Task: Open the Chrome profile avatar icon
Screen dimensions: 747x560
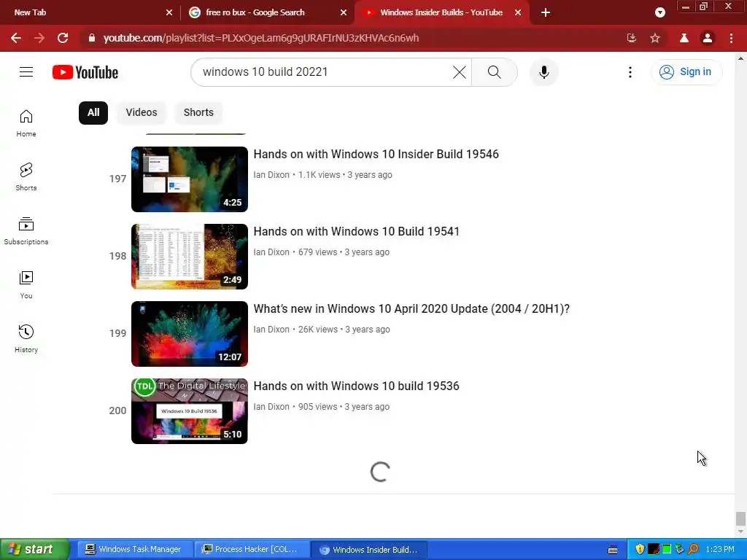Action: point(708,38)
